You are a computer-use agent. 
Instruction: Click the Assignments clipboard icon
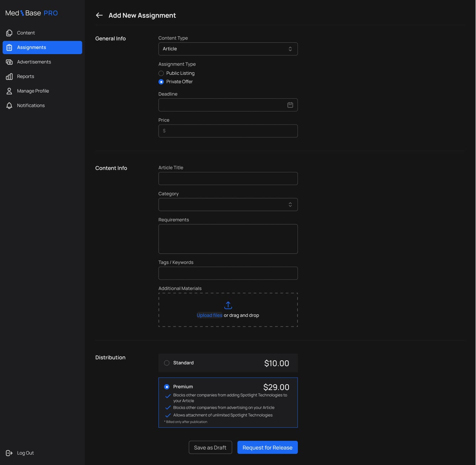[9, 47]
